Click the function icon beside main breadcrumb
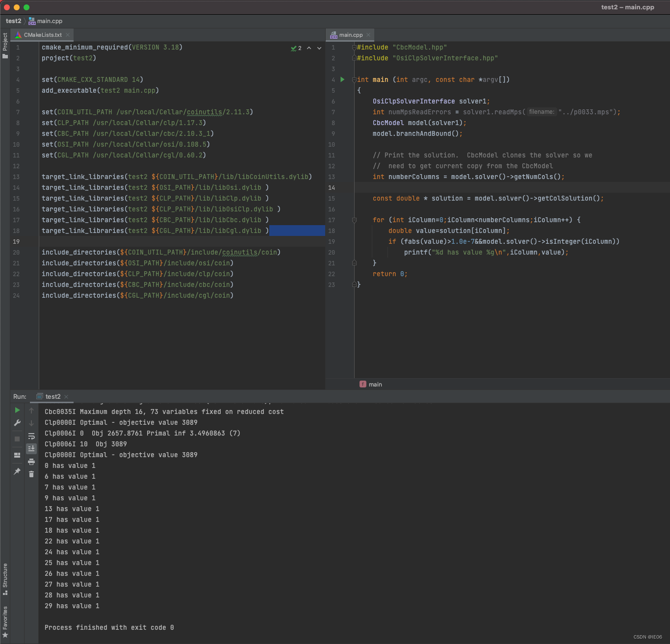The height and width of the screenshot is (644, 670). 363,384
